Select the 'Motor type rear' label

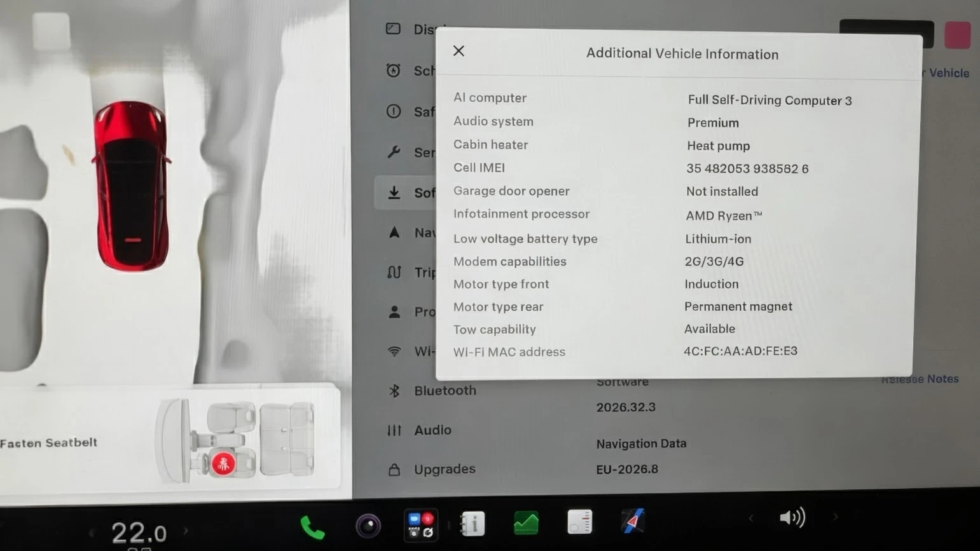[x=498, y=307]
